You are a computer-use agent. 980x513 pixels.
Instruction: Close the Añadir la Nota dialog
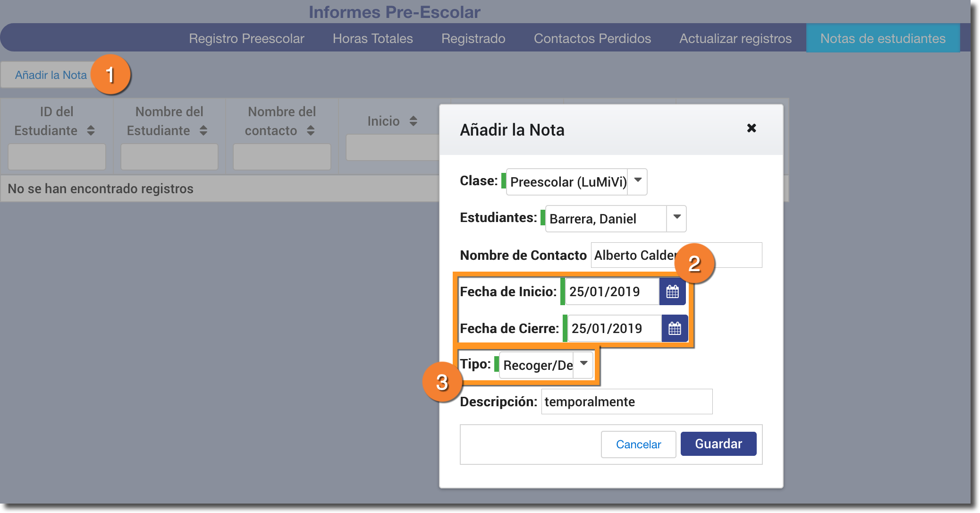752,128
